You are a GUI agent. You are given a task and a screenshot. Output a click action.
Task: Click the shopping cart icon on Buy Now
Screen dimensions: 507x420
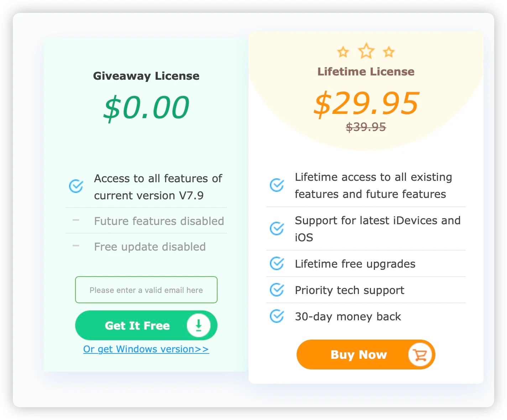420,355
